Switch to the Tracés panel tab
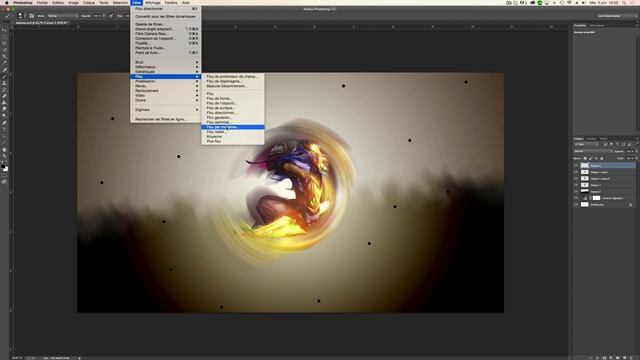 coord(603,139)
